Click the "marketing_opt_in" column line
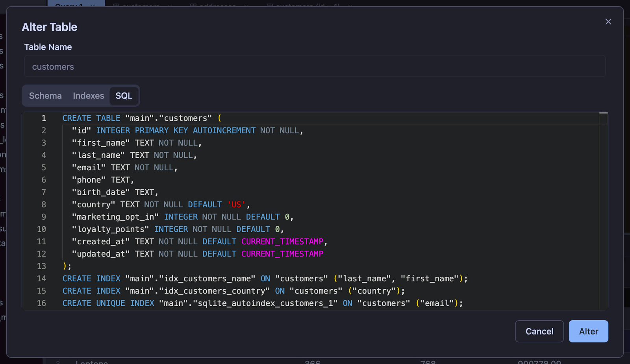630x364 pixels. [x=183, y=217]
